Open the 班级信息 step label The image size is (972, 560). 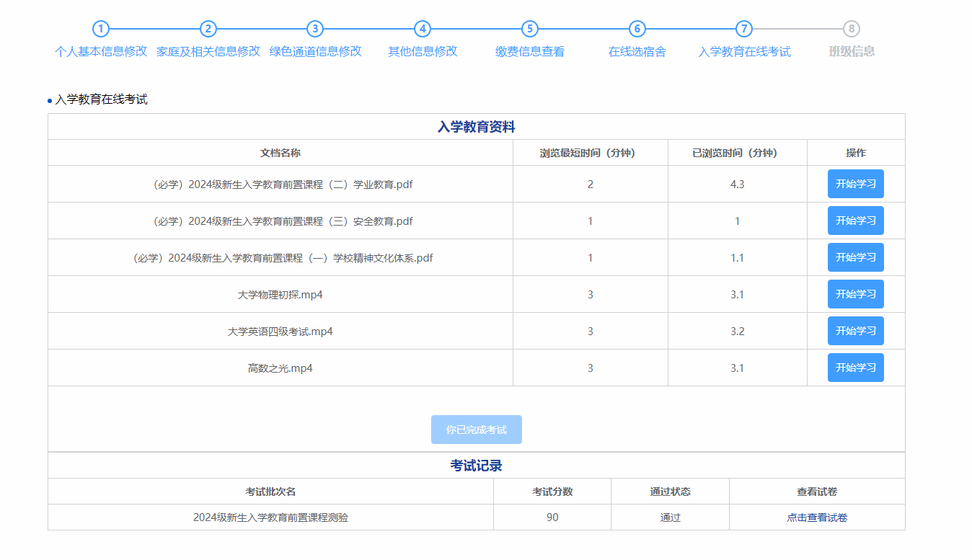852,52
